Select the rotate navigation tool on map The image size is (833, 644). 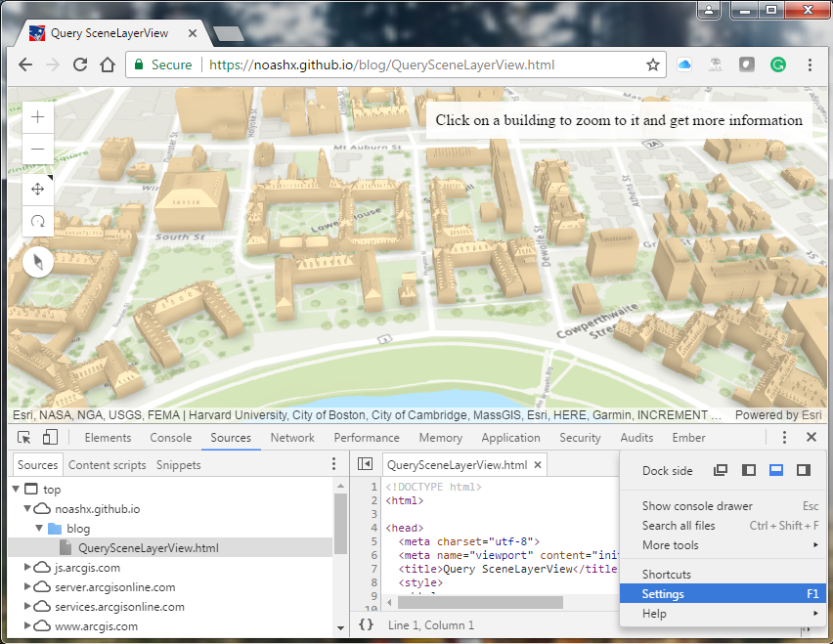[x=38, y=221]
